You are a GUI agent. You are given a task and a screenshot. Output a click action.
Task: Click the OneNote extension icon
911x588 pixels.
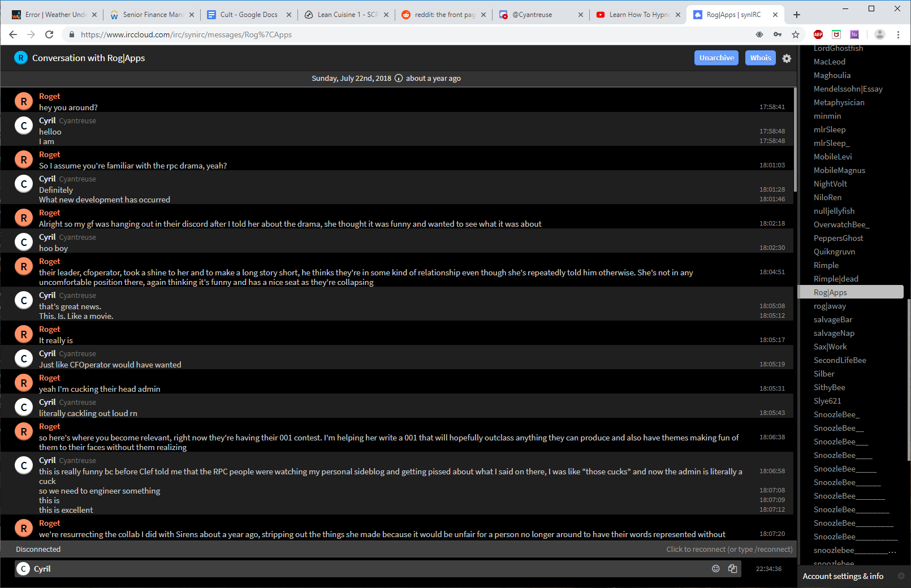click(x=854, y=34)
